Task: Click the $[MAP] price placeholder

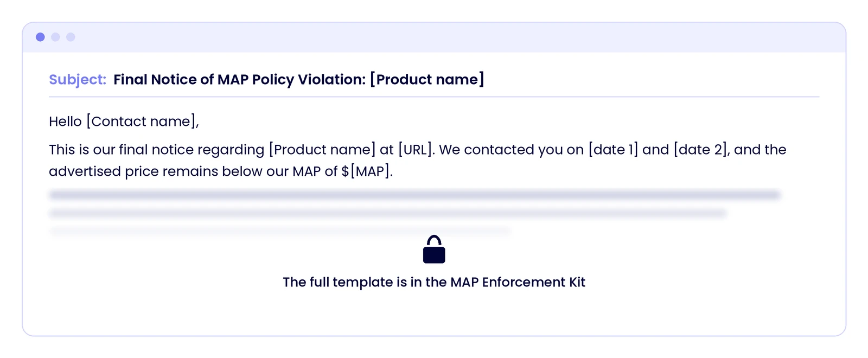Action: pos(367,171)
